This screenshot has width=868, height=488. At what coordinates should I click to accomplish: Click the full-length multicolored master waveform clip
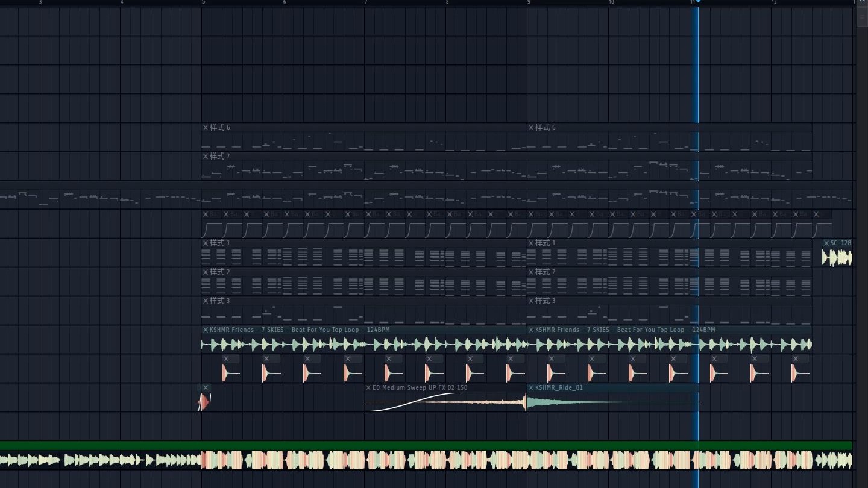[x=426, y=460]
